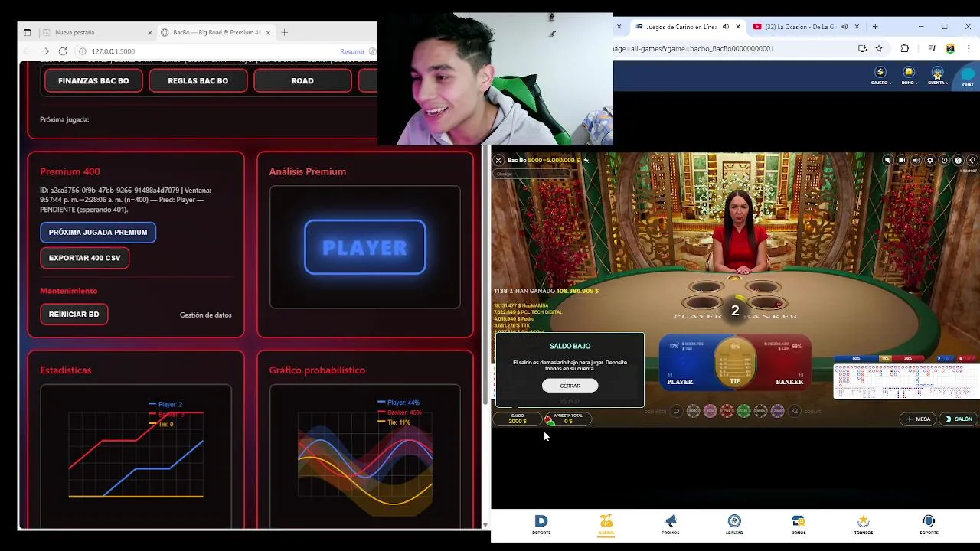Toggle fullscreen in game
This screenshot has width=980, height=551.
[972, 160]
